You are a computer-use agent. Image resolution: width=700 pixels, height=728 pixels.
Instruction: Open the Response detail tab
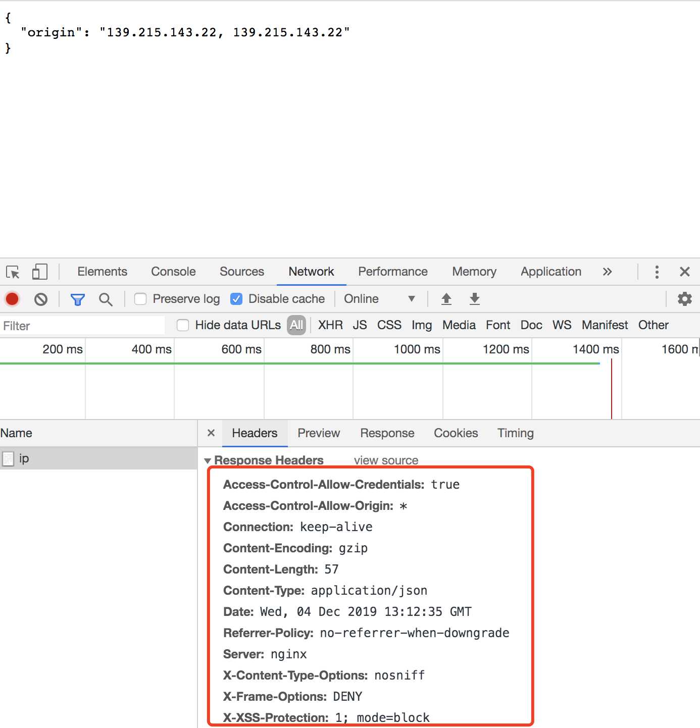[387, 433]
